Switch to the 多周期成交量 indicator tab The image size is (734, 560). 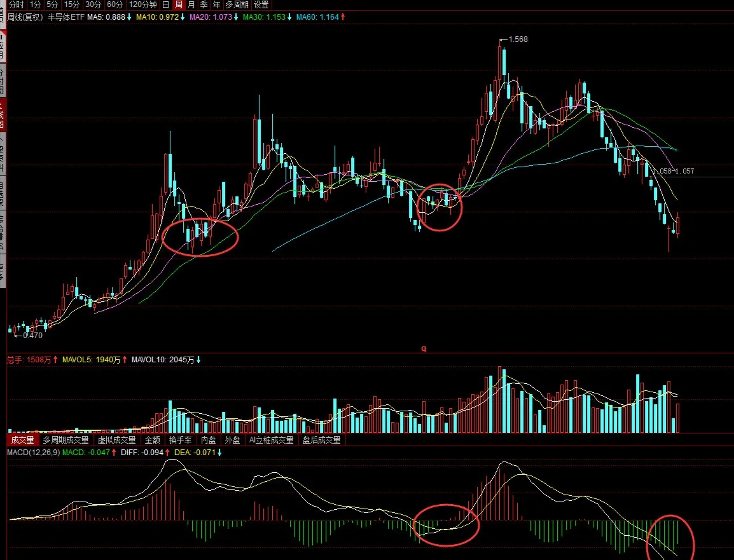point(66,440)
